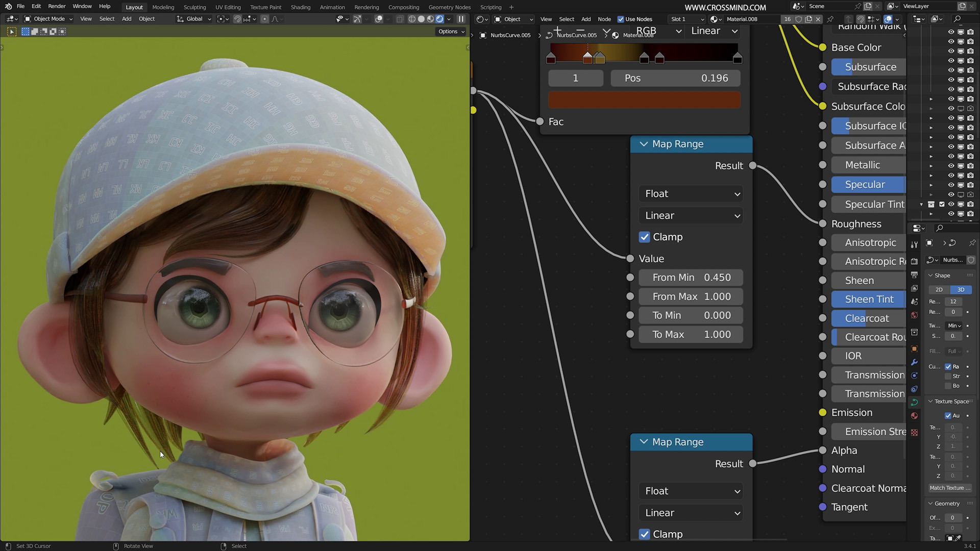The image size is (980, 551).
Task: Select wireframe viewport shading mode
Action: click(x=412, y=19)
